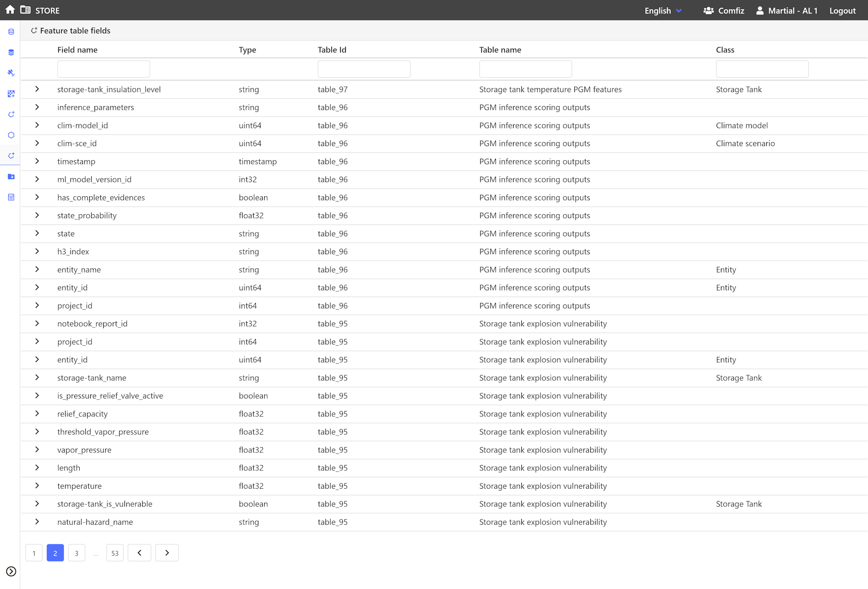Expand the storage-tank_insulation_level row

(37, 89)
